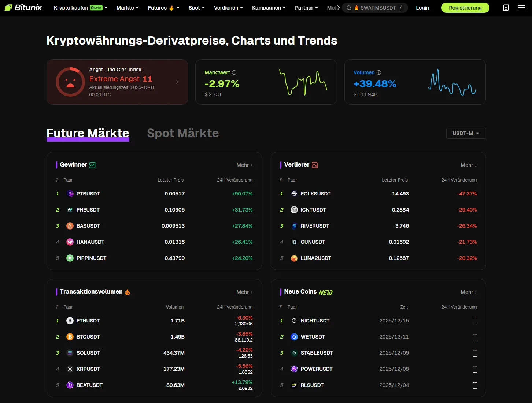Click the RIVERUSDT coin icon
532x403 pixels.
tap(294, 226)
